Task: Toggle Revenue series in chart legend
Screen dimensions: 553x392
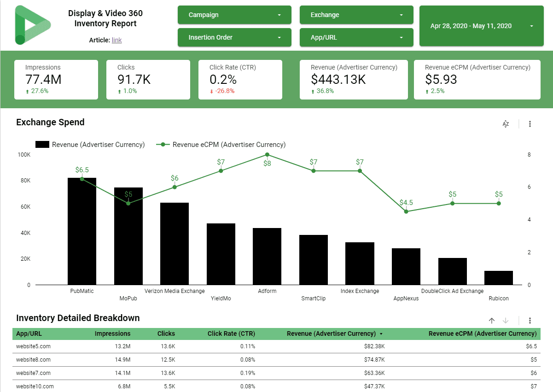Action: 90,145
